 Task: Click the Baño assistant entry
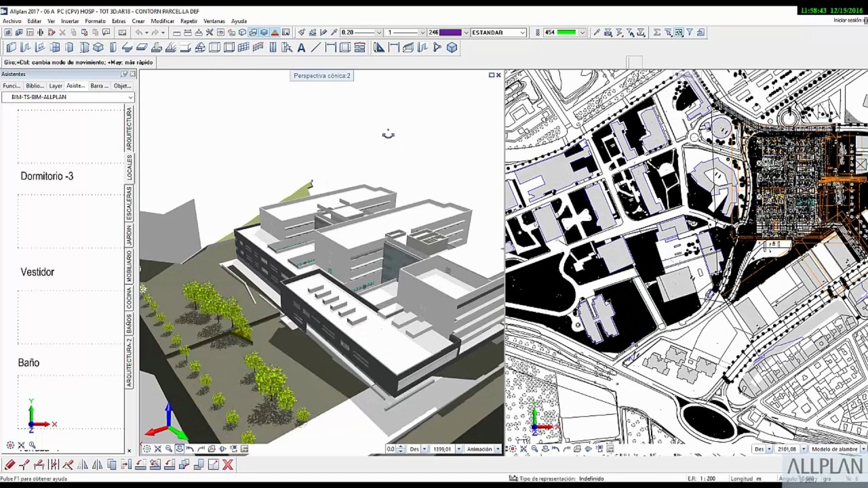coord(28,363)
